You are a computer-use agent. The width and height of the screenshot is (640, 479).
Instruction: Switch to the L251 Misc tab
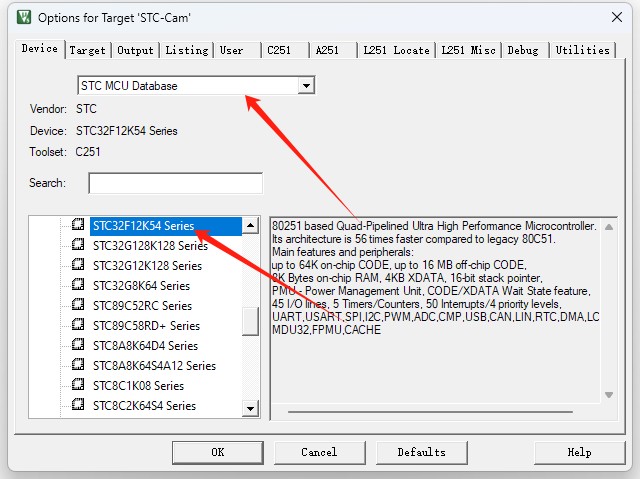[468, 50]
